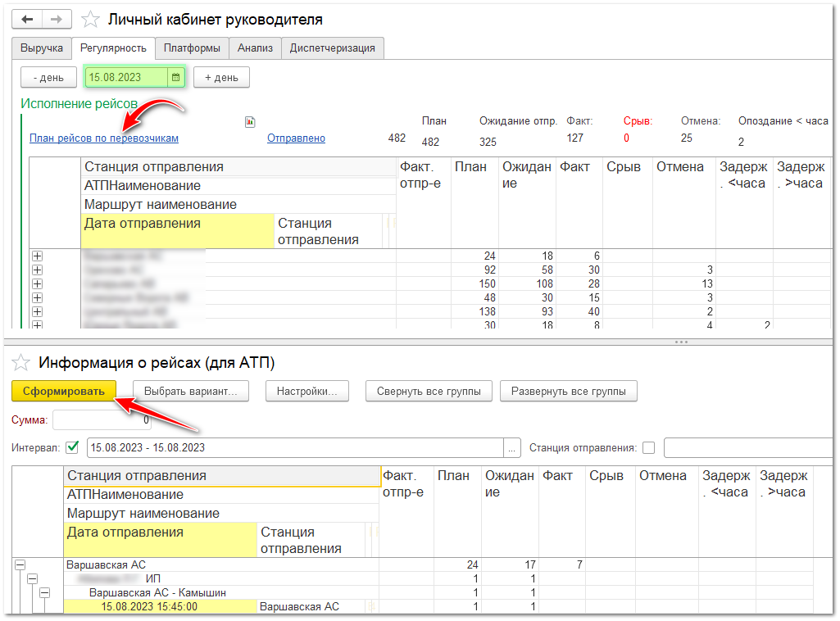This screenshot has height=621, width=840.
Task: Expand the row with plan value 150
Action: click(x=37, y=283)
